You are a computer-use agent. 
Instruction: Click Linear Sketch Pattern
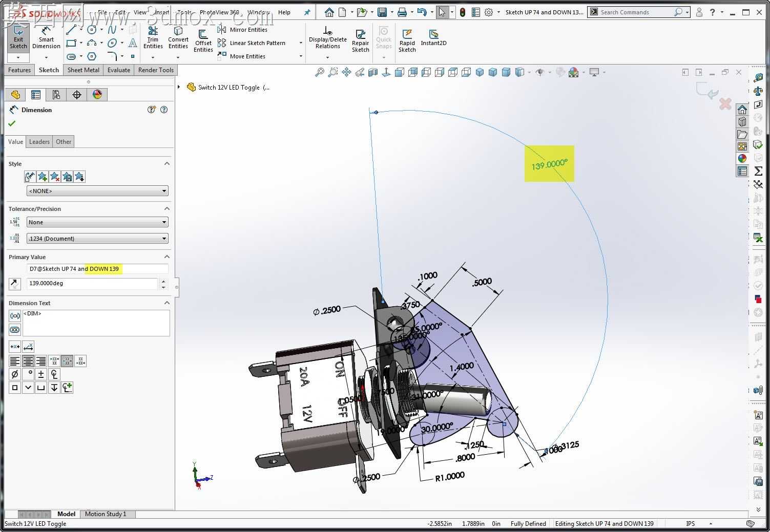252,43
